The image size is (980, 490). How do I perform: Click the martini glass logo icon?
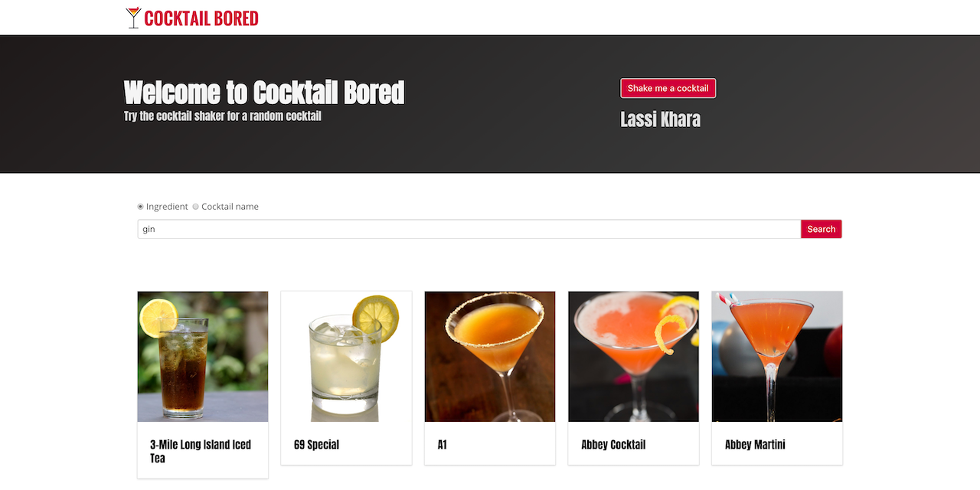tap(134, 18)
